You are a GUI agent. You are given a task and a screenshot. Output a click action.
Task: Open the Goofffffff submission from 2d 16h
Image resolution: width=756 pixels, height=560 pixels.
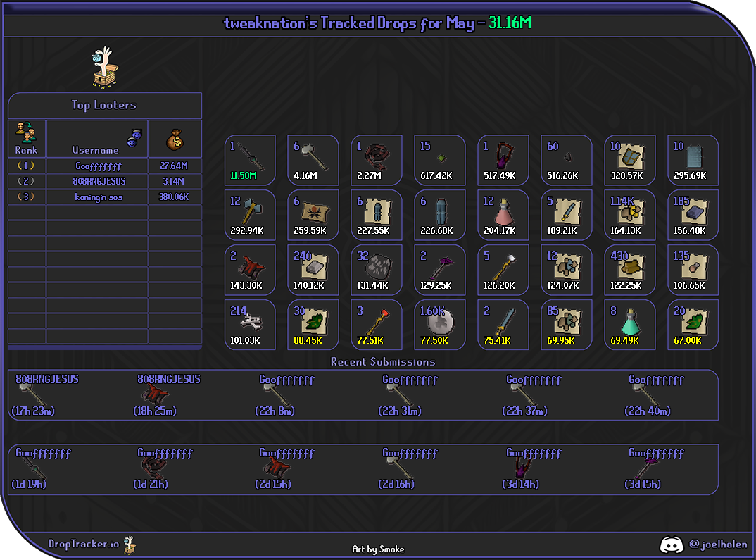pyautogui.click(x=409, y=468)
